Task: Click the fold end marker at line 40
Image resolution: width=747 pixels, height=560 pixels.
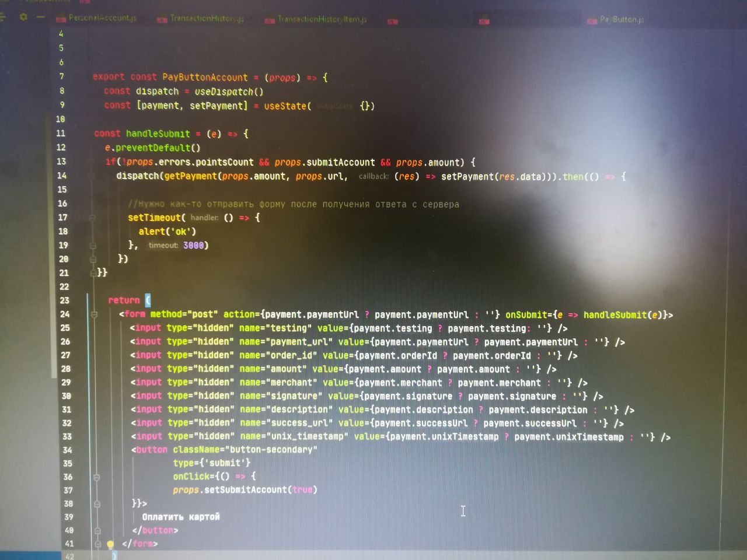Action: click(x=97, y=531)
